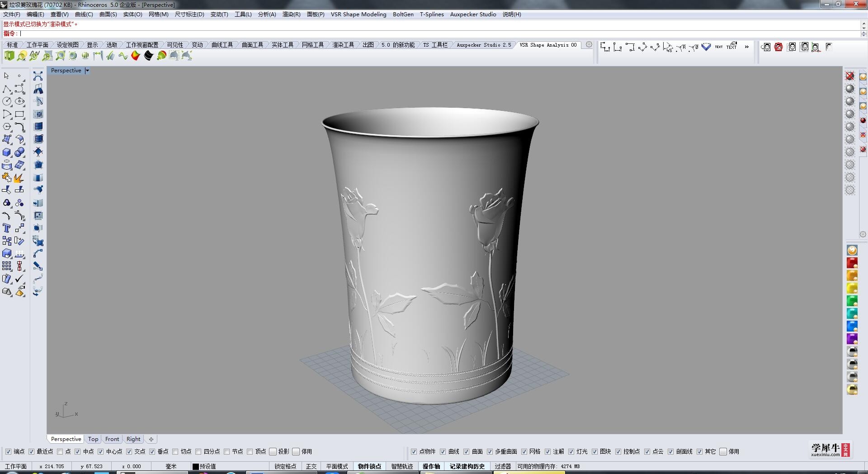Switch to the Top viewport tab
The width and height of the screenshot is (868, 474).
[x=93, y=439]
